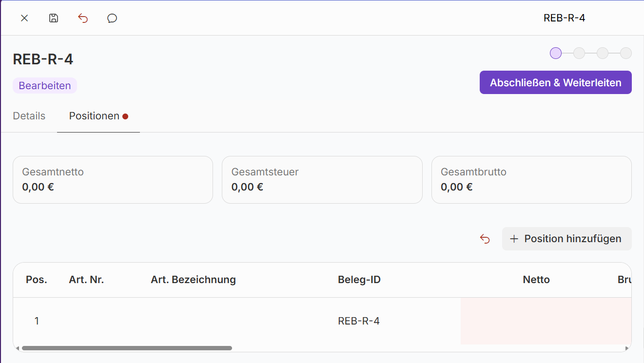This screenshot has height=363, width=644.
Task: Switch to the Details tab
Action: [x=29, y=116]
